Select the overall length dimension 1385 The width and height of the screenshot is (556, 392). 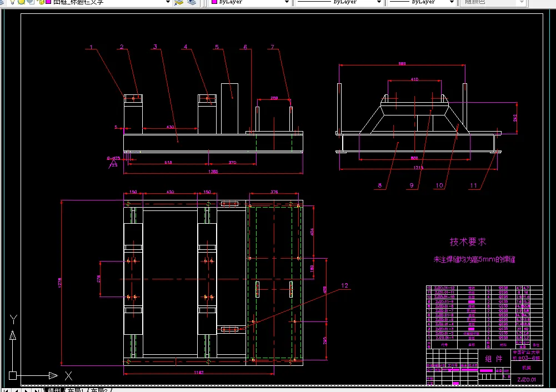[x=213, y=172]
